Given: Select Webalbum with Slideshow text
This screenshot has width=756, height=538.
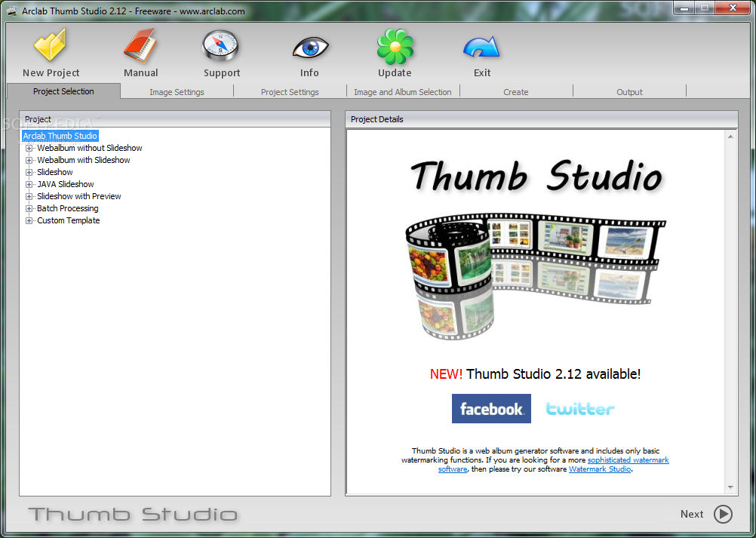Looking at the screenshot, I should coord(84,160).
